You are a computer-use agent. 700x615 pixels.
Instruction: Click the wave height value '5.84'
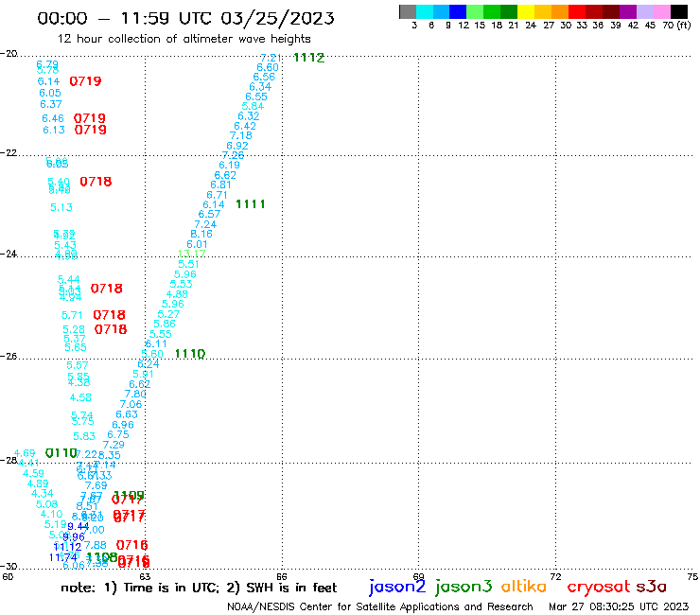click(253, 106)
